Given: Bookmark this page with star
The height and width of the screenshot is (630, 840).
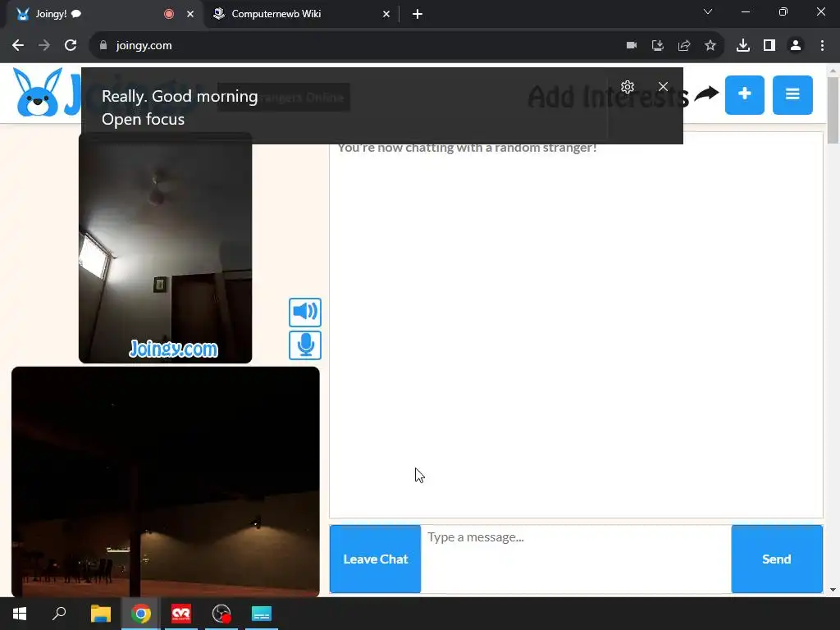Looking at the screenshot, I should 710,46.
